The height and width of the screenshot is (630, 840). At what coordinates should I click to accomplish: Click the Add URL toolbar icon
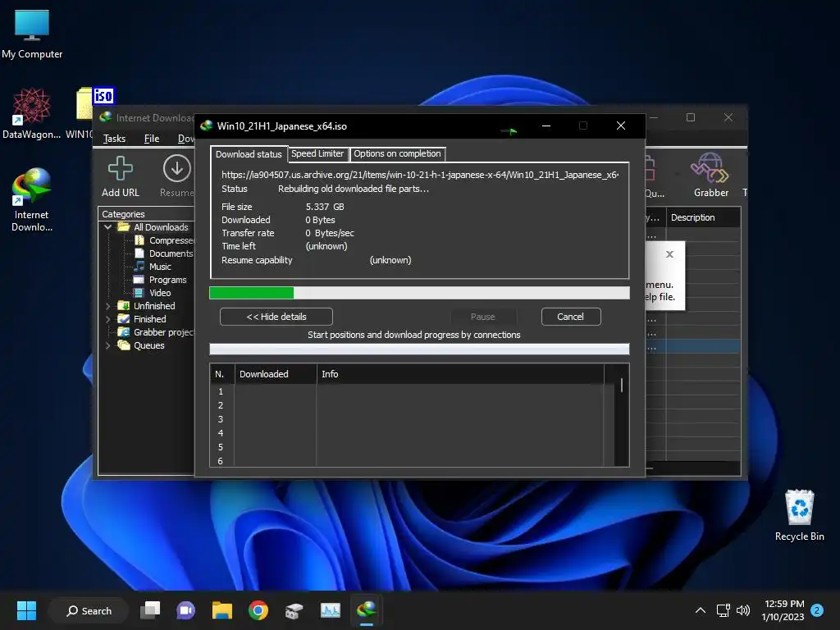tap(120, 169)
